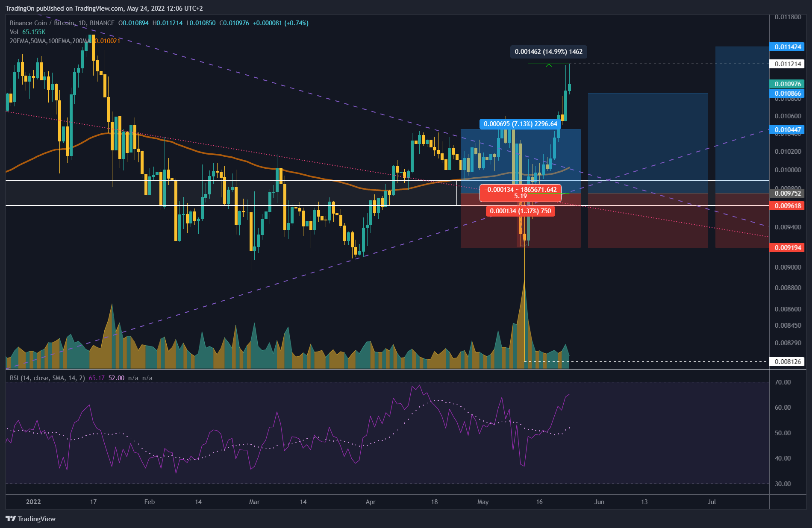Image resolution: width=812 pixels, height=528 pixels.
Task: Click the 0.011800 price axis tick
Action: tap(788, 17)
